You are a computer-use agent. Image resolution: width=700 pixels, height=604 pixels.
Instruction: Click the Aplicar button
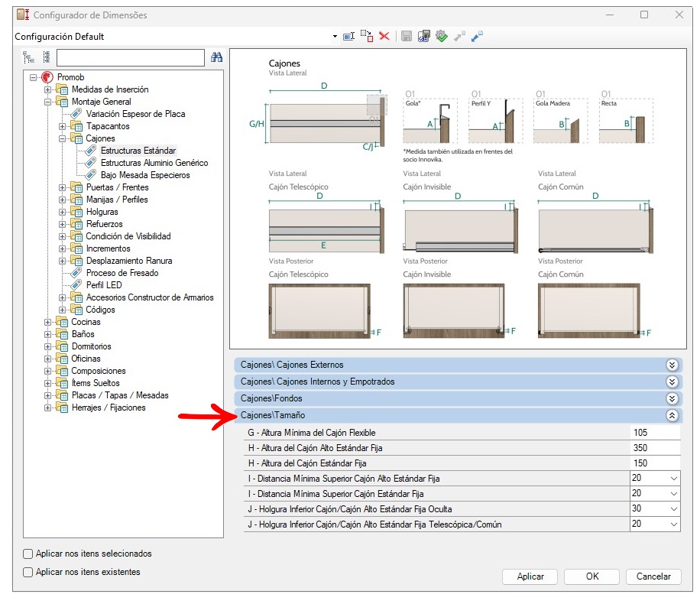click(x=530, y=576)
